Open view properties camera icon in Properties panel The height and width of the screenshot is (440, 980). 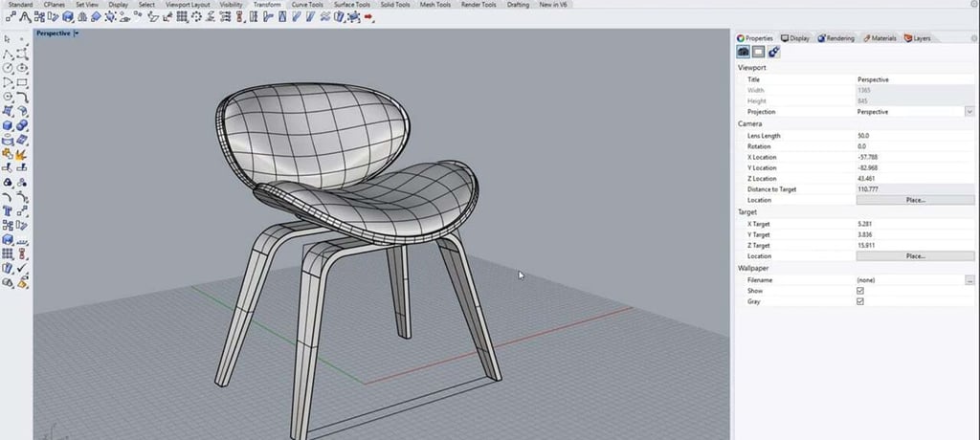coord(743,52)
